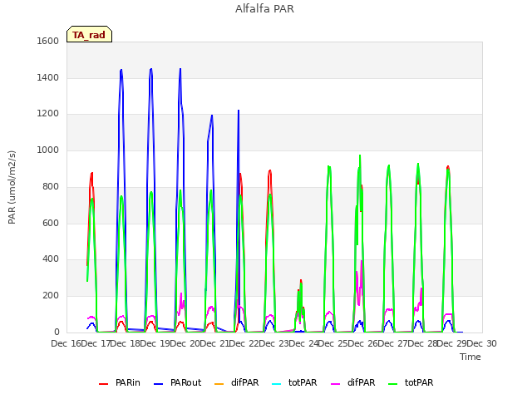Viewport: 532px width, 399px height.
Task: Click the 600 y-axis tick label
Action: point(51,223)
